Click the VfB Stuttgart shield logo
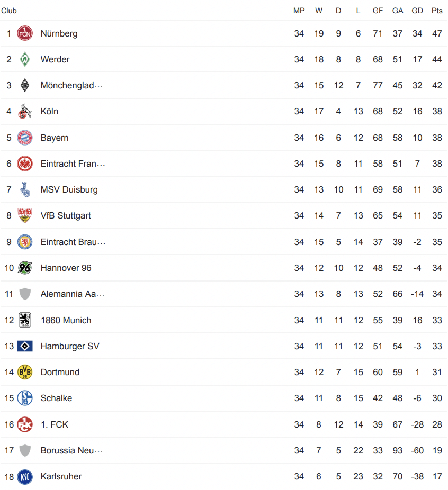 pos(25,215)
